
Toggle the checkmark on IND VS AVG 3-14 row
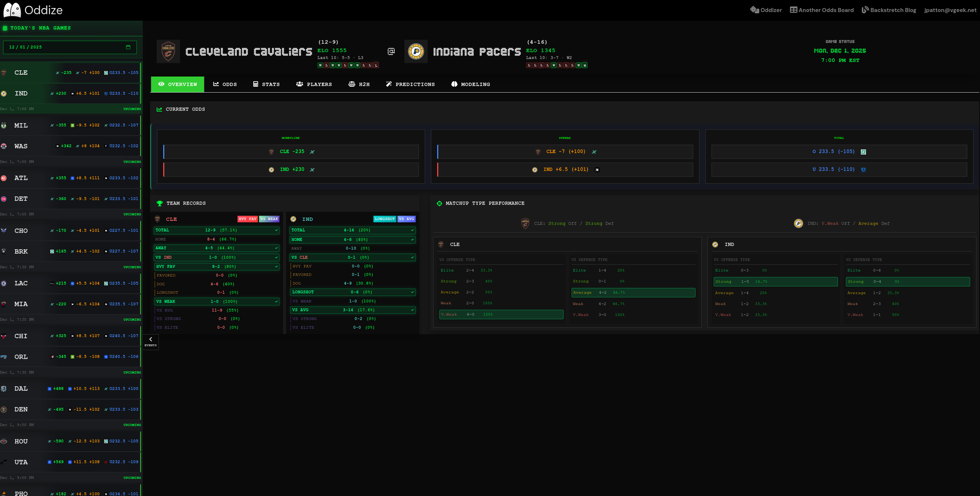(412, 310)
